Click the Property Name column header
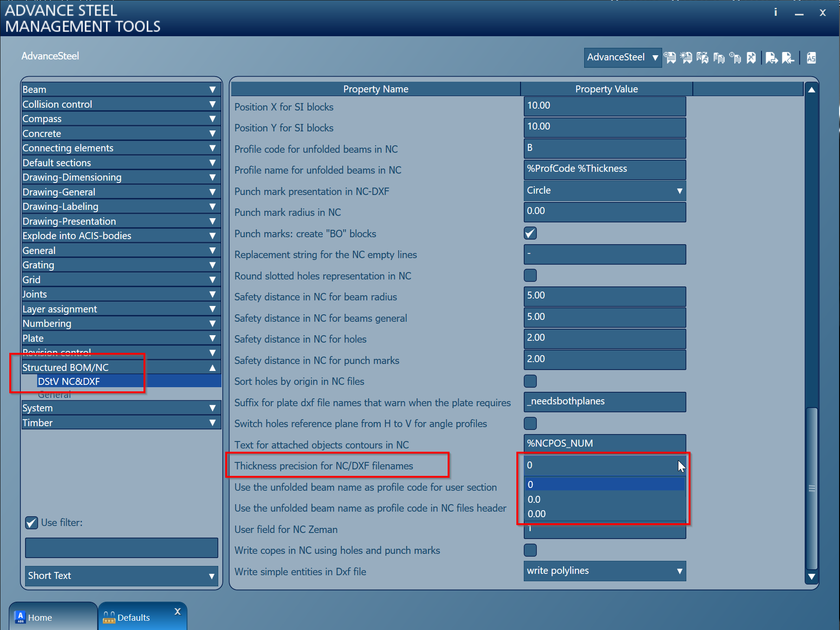 (x=376, y=89)
